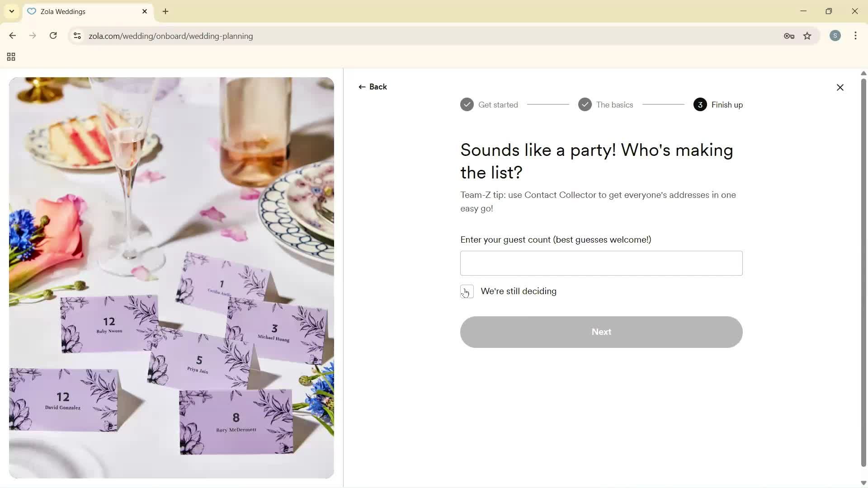
Task: Open Chrome's three-dot menu
Action: pyautogui.click(x=856, y=36)
